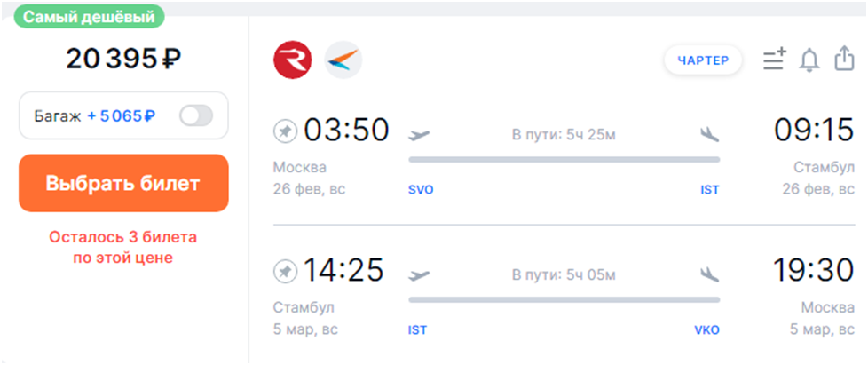Viewport: 868px width, 365px height.
Task: Pin the 14:25 Istanbul departure flight
Action: point(286,269)
